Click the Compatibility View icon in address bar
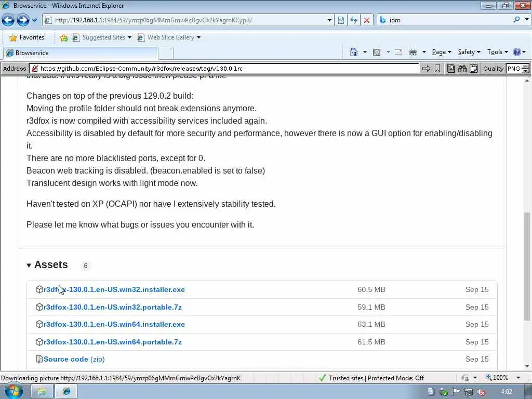 341,20
